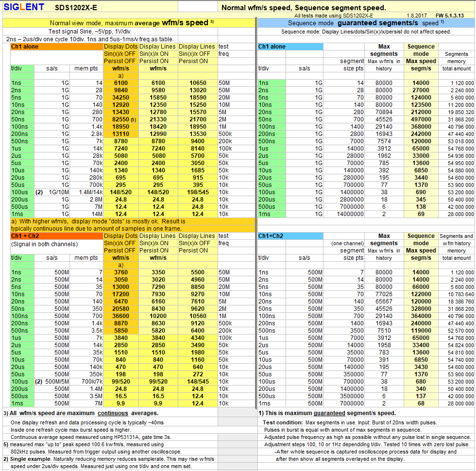Click the sample rate cell '1G/10M'

[x=59, y=192]
